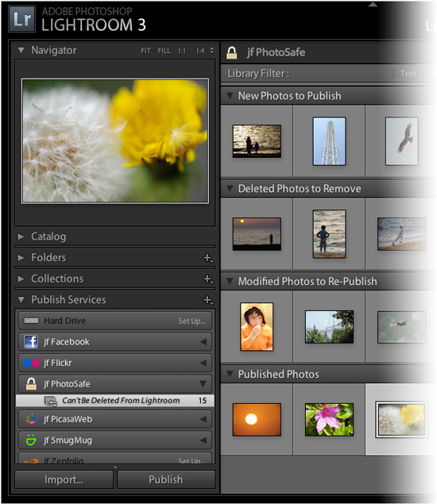Click the jf Flickr dots icon
This screenshot has height=504, width=437.
pyautogui.click(x=31, y=363)
